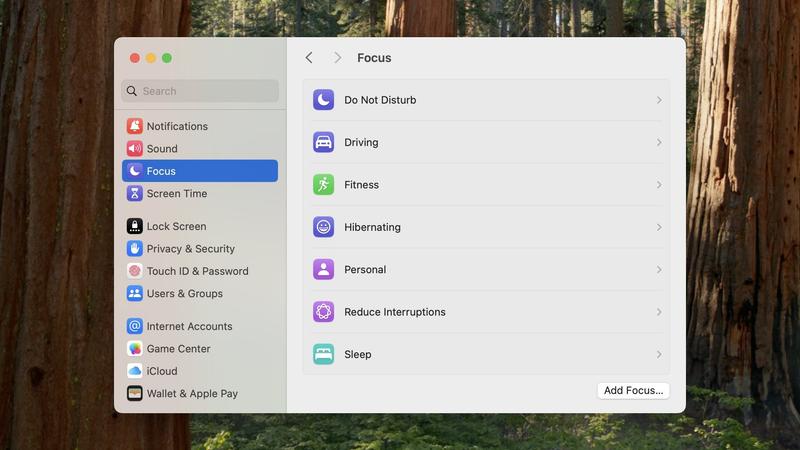Expand the Do Not Disturb row chevron
The width and height of the screenshot is (800, 450).
click(x=659, y=100)
